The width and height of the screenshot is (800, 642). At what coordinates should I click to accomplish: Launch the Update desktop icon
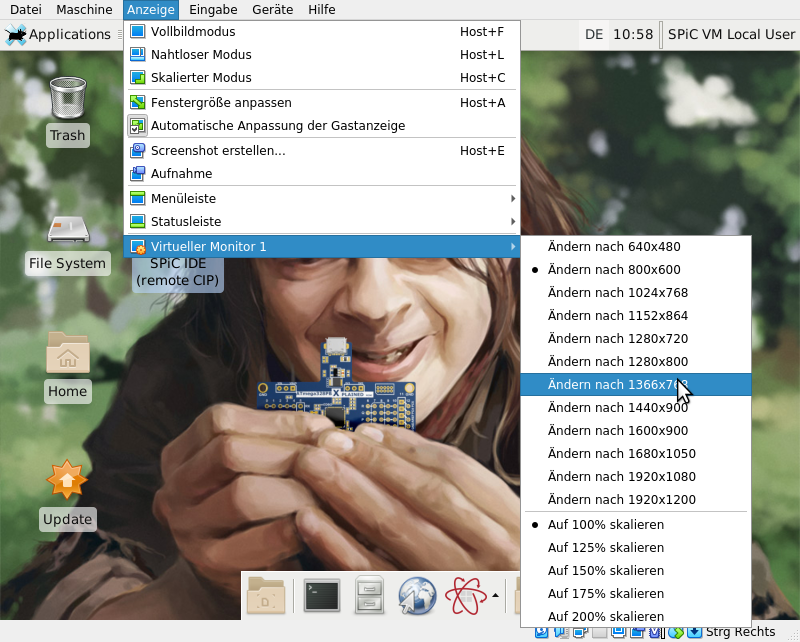point(67,481)
